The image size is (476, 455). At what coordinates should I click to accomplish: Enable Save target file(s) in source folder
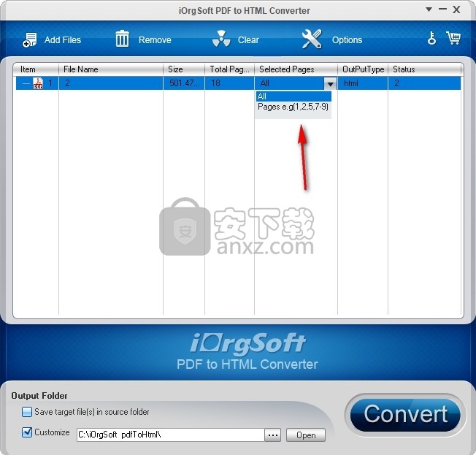[x=27, y=412]
